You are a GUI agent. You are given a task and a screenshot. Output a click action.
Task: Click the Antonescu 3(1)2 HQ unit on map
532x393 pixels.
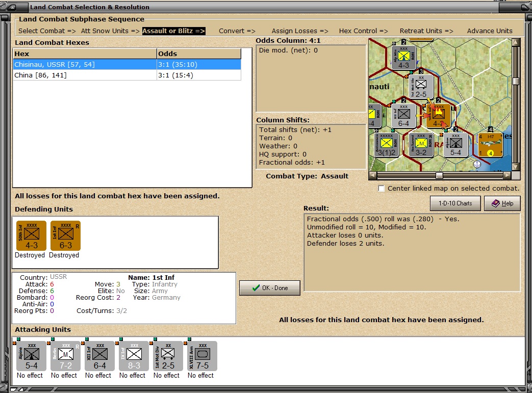coord(387,145)
